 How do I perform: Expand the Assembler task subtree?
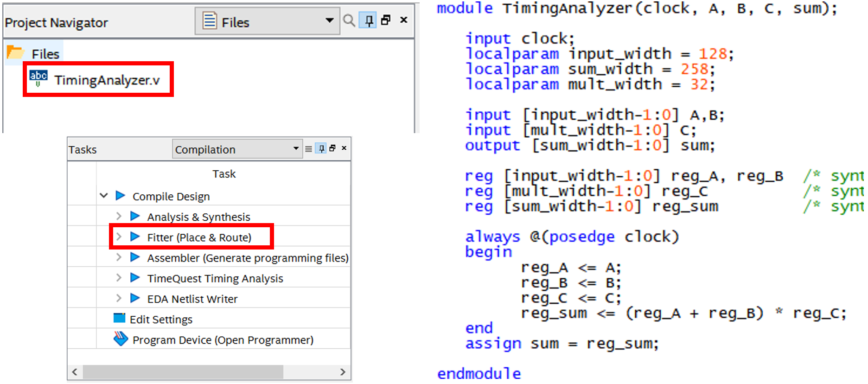click(119, 257)
